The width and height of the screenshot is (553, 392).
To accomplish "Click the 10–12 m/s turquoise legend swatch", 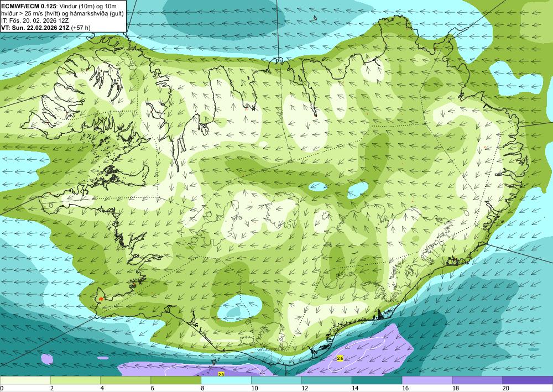I will (x=276, y=380).
